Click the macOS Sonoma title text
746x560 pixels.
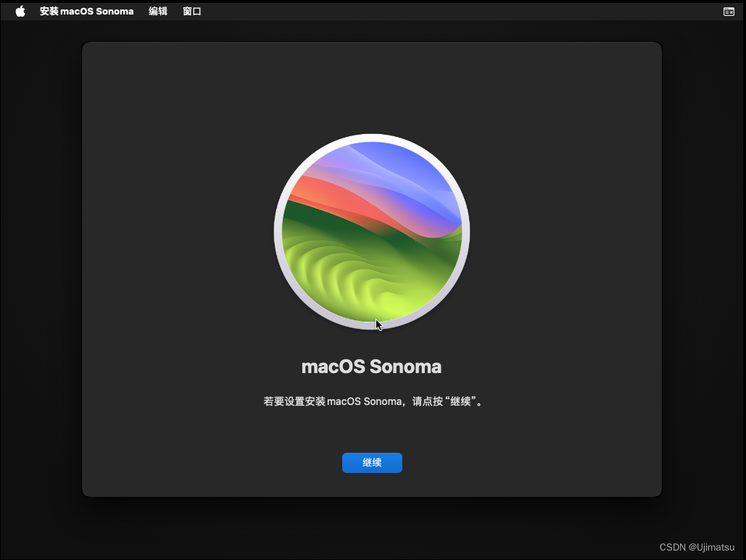(372, 367)
